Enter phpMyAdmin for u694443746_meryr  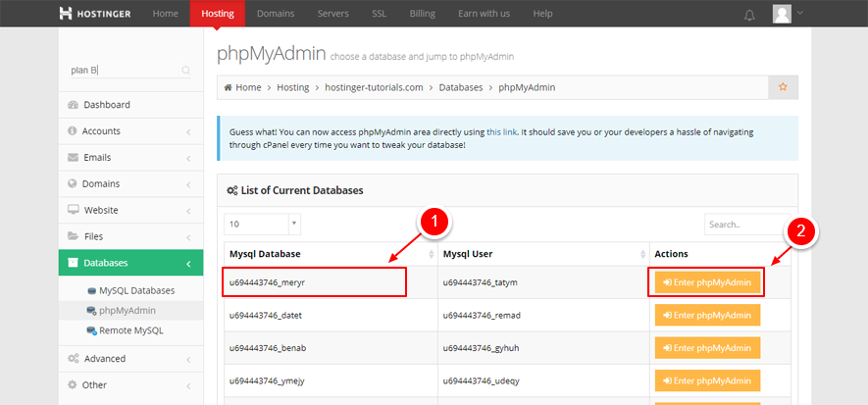point(707,282)
